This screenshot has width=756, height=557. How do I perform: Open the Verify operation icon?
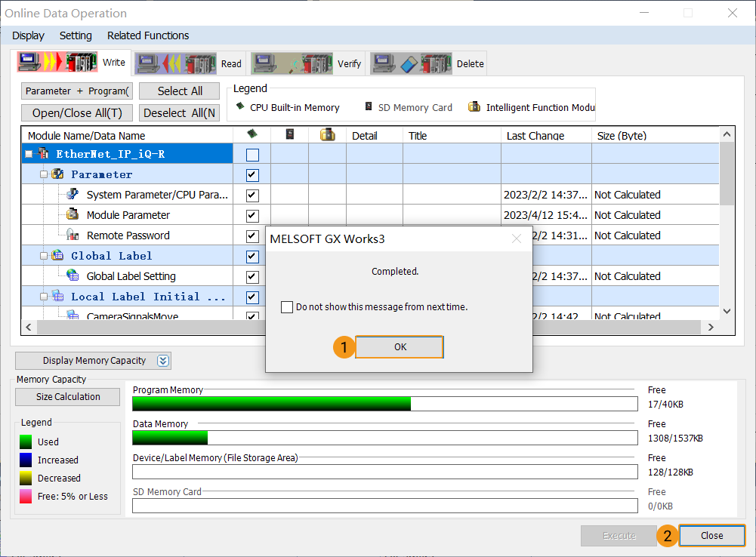coord(296,63)
